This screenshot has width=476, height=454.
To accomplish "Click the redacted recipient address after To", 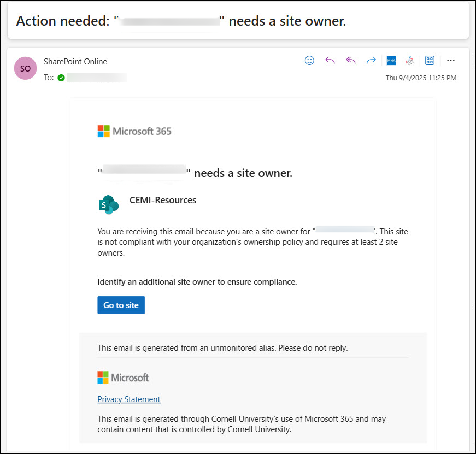I will click(x=96, y=78).
